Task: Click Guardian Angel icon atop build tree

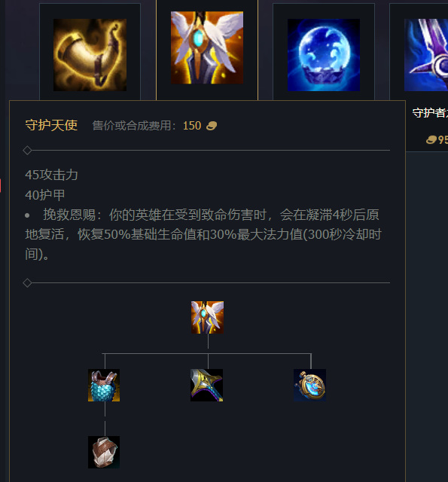Action: coord(207,317)
